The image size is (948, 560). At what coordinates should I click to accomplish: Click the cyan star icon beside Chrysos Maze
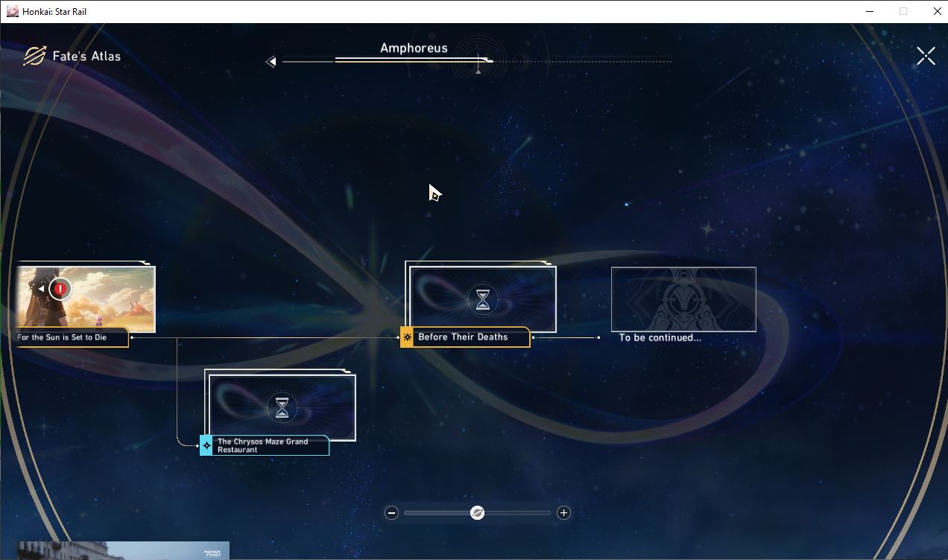tap(206, 445)
